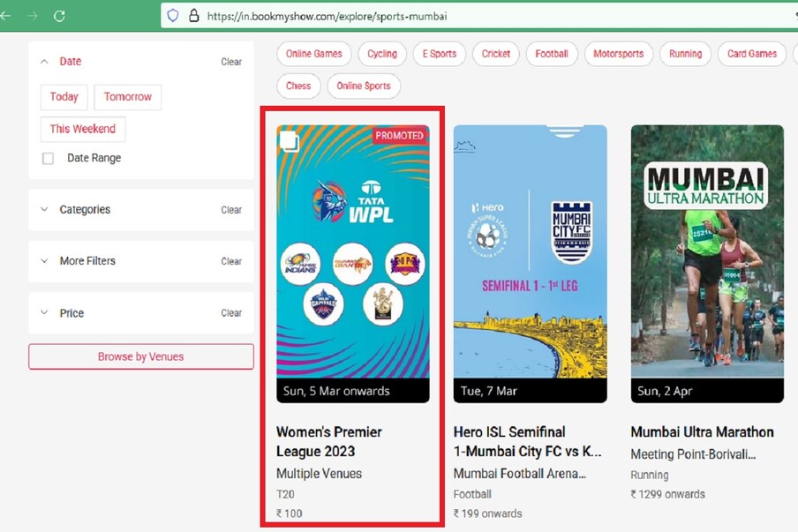The width and height of the screenshot is (798, 532).
Task: Select the Today date option
Action: coord(64,97)
